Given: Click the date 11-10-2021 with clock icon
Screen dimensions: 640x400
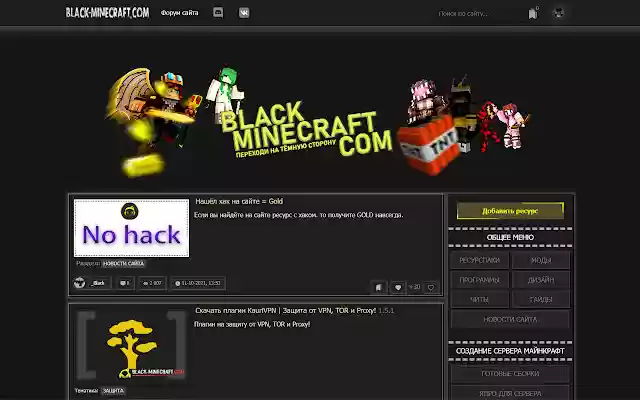Looking at the screenshot, I should point(198,283).
